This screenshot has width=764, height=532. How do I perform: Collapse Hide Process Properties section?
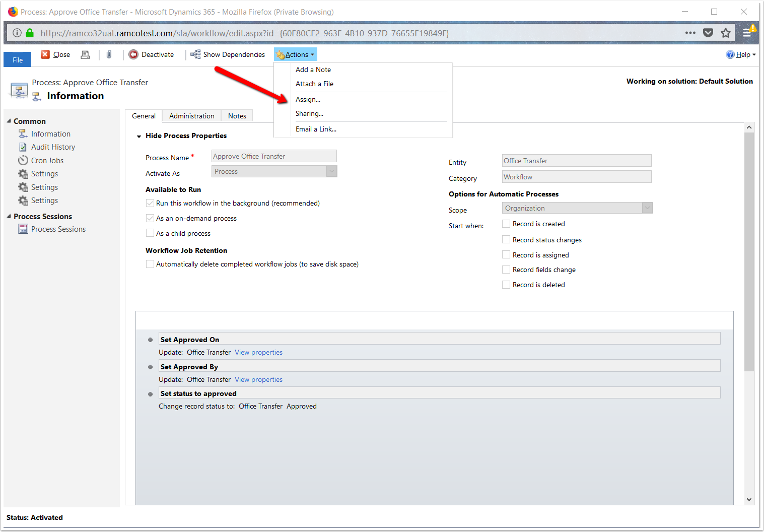click(x=139, y=136)
